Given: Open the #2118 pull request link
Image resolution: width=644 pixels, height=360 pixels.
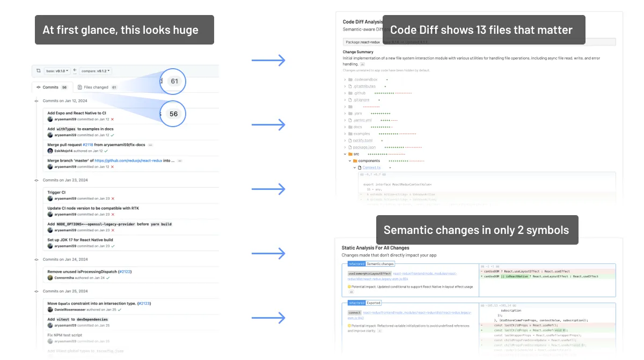Looking at the screenshot, I should tap(89, 145).
